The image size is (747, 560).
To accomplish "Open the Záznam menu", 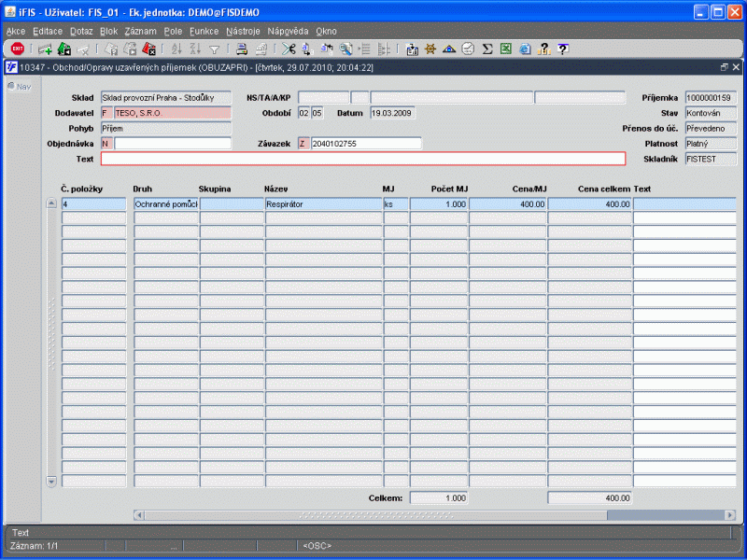I will click(140, 31).
